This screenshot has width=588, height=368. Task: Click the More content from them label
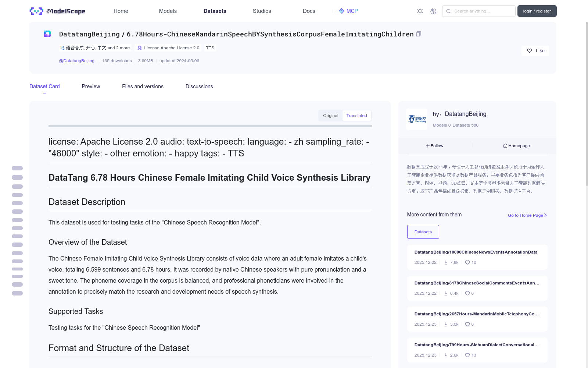point(434,215)
